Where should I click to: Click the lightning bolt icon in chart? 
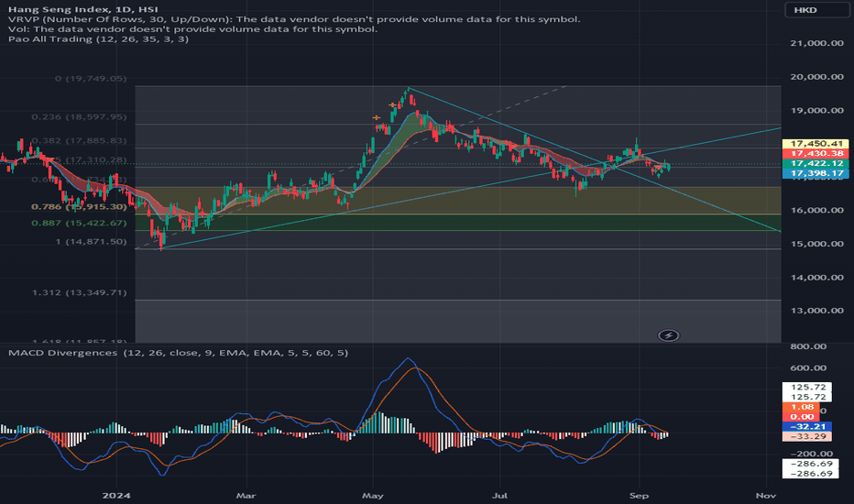coord(668,335)
